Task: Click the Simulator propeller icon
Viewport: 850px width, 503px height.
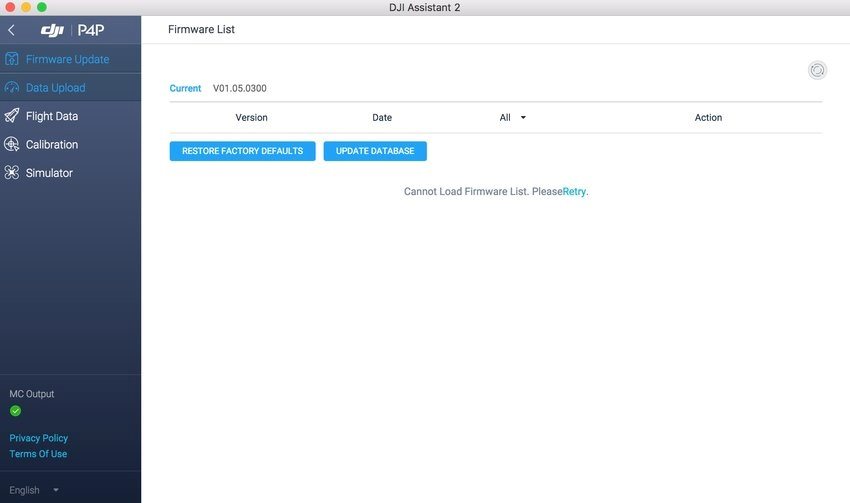Action: click(x=12, y=172)
